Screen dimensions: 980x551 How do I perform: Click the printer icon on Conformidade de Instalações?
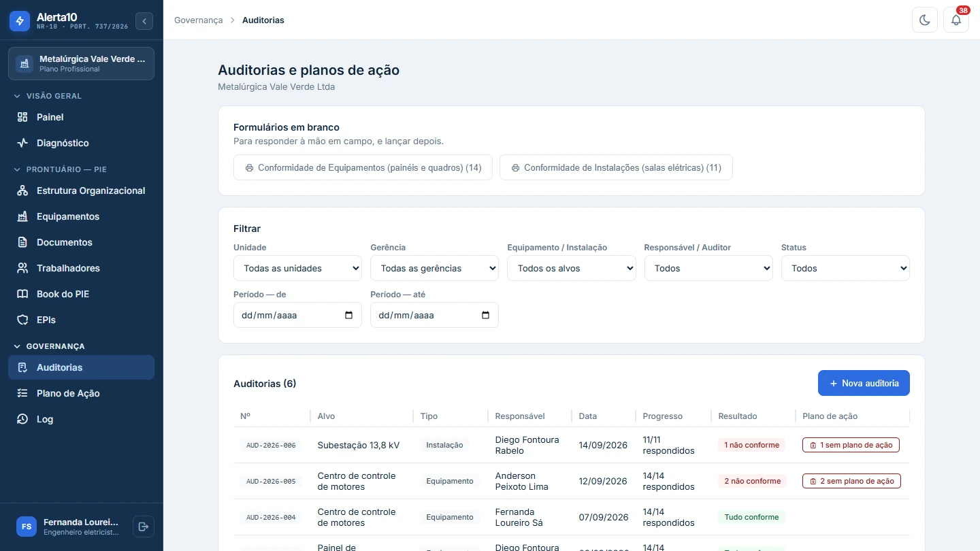(x=515, y=168)
